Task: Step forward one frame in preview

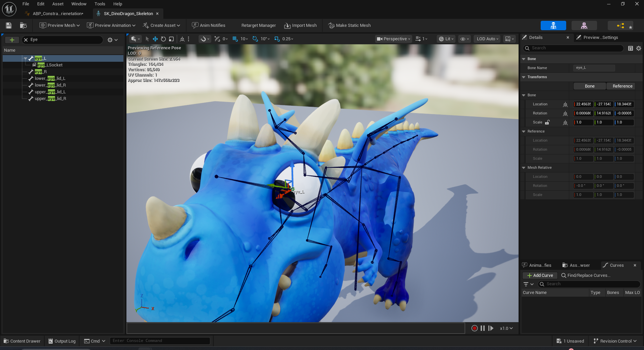Action: click(x=491, y=328)
